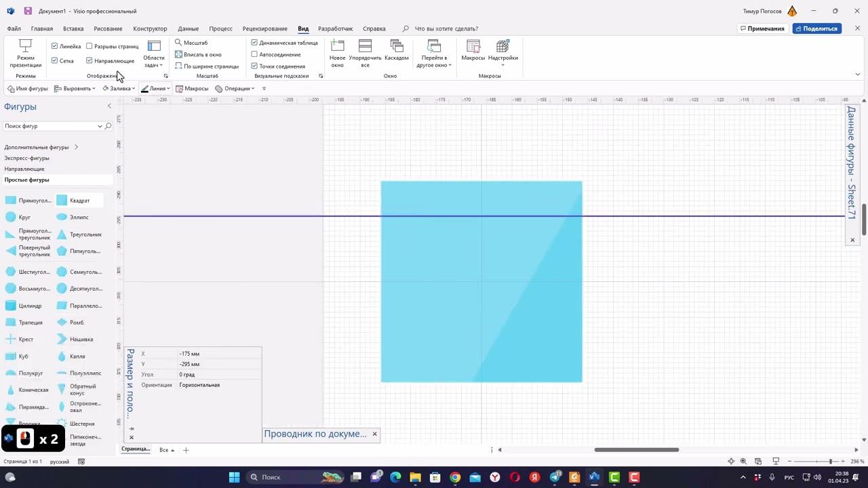Select Fit to window (Вписать в окно)

coord(198,54)
